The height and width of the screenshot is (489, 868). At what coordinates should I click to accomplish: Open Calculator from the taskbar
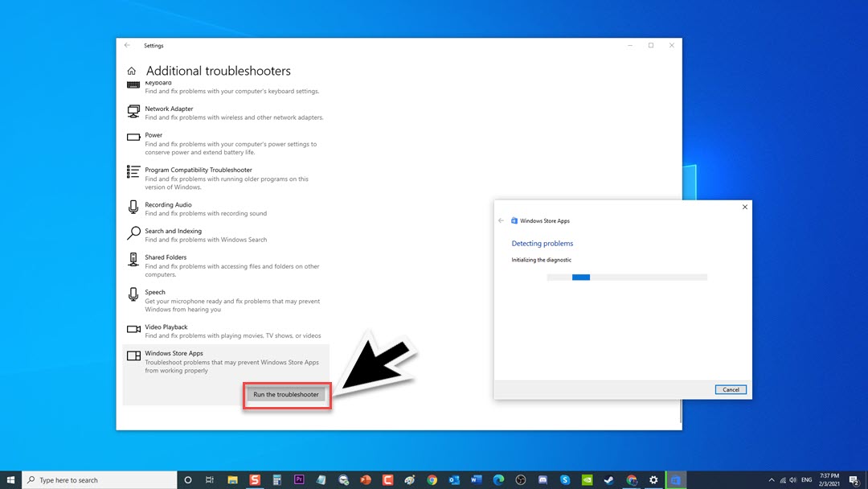pyautogui.click(x=276, y=480)
